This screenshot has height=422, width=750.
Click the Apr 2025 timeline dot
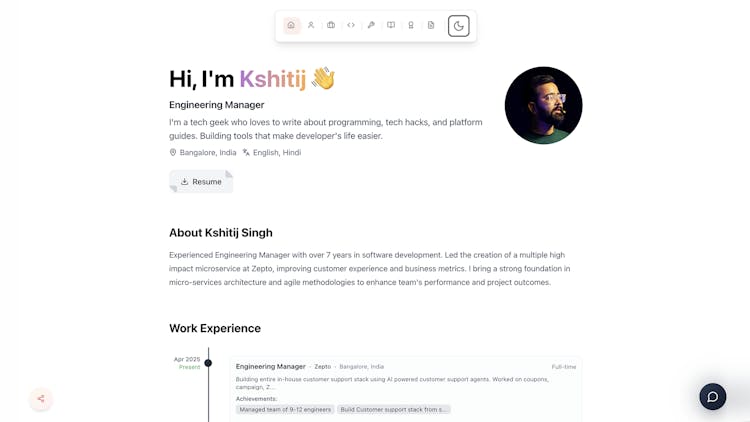coord(208,363)
